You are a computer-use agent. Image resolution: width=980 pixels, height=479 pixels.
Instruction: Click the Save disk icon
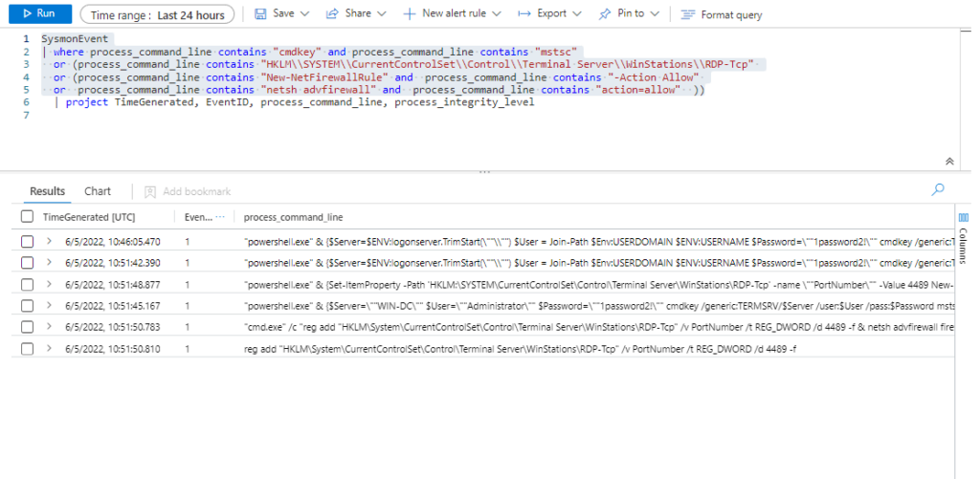[260, 14]
